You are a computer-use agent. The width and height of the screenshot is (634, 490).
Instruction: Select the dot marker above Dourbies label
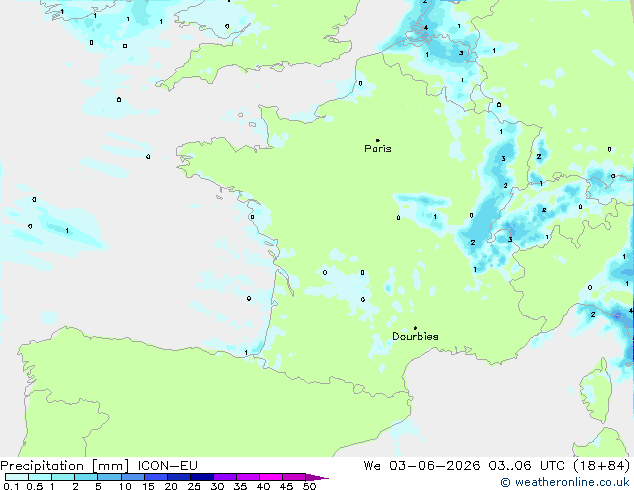point(415,328)
